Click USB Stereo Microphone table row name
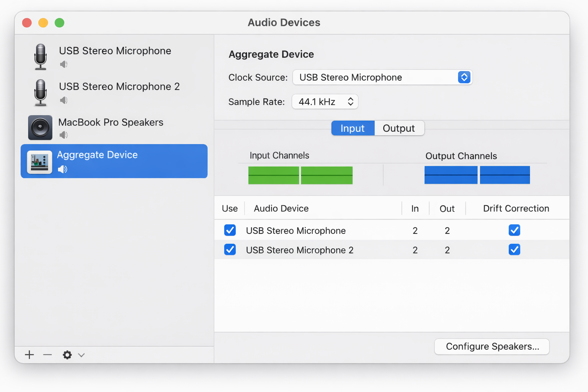Viewport: 588px width, 392px height. (x=296, y=231)
